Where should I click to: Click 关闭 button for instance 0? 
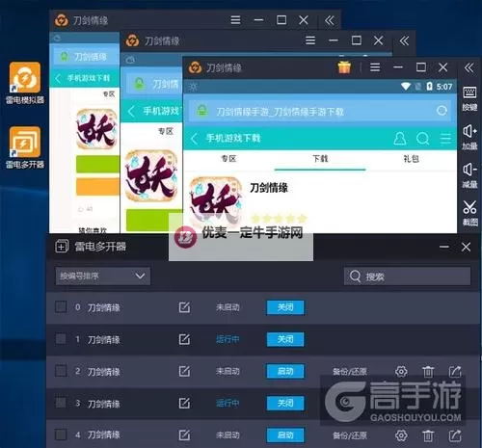(285, 307)
